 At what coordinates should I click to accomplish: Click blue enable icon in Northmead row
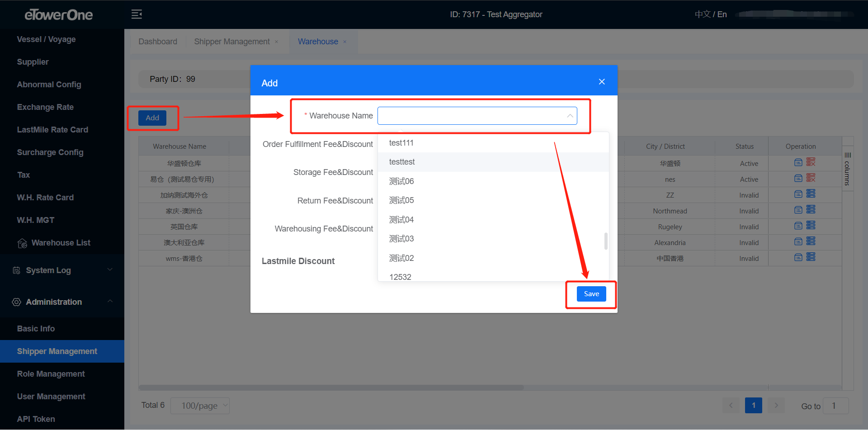811,210
